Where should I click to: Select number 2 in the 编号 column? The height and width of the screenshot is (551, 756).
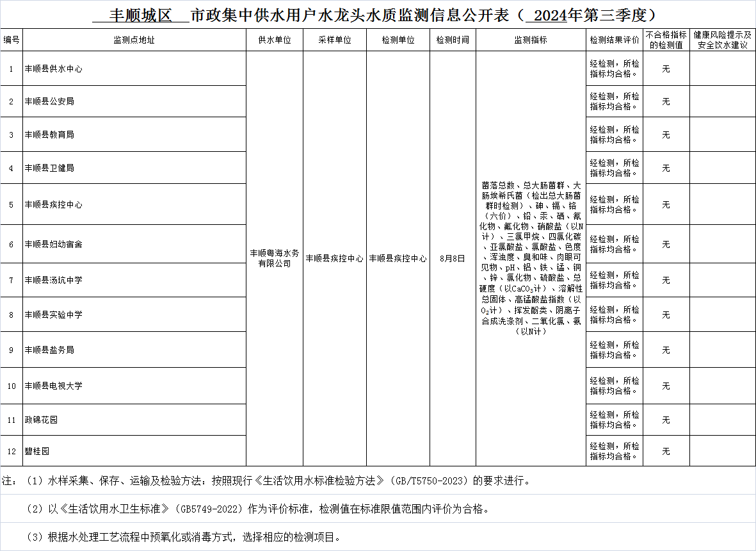pyautogui.click(x=12, y=102)
